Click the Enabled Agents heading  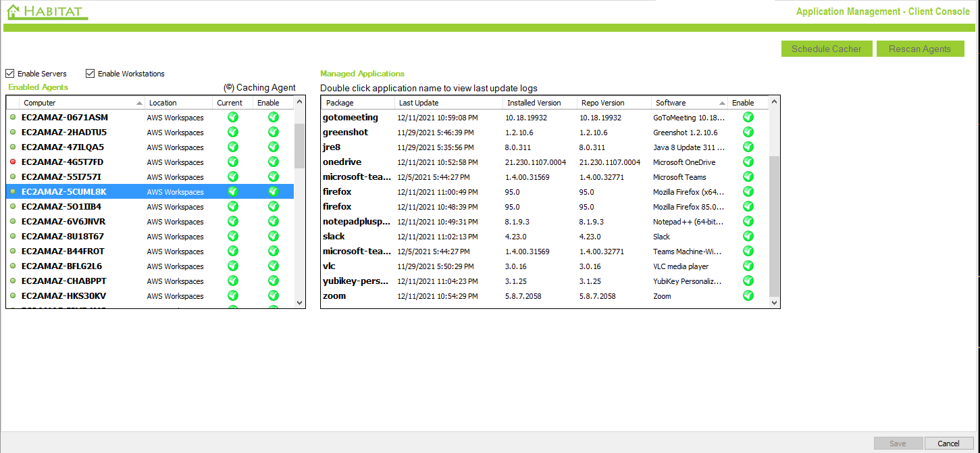point(37,87)
